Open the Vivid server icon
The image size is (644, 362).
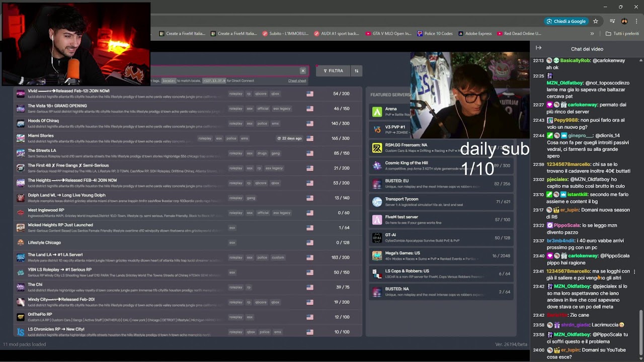[21, 94]
